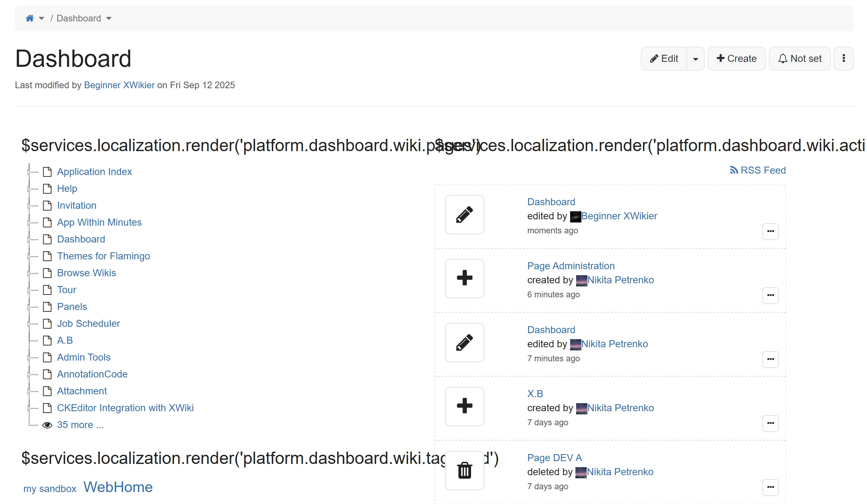Click the pencil icon of the topmost Dashboard activity entry

464,215
